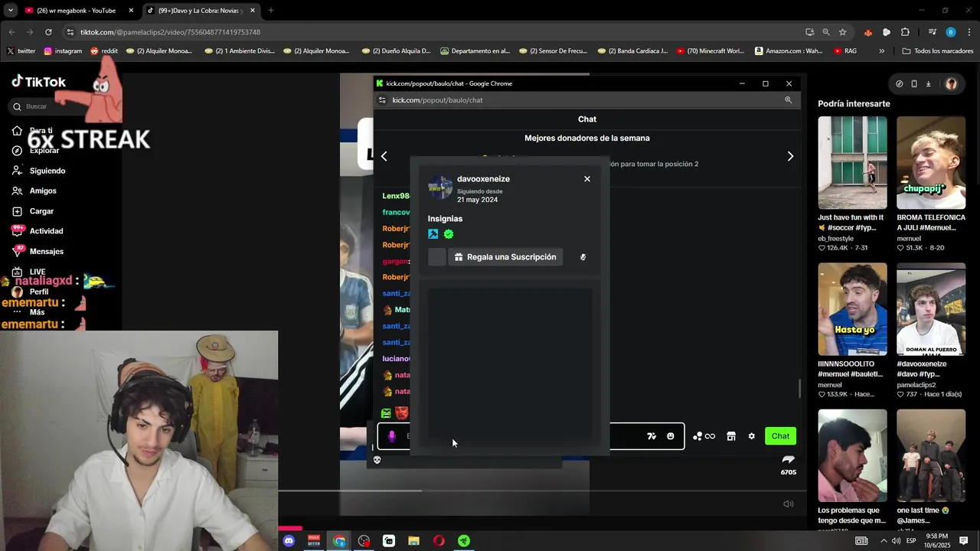Click the TikTok address bar URL
The width and height of the screenshot is (980, 551).
(x=170, y=32)
